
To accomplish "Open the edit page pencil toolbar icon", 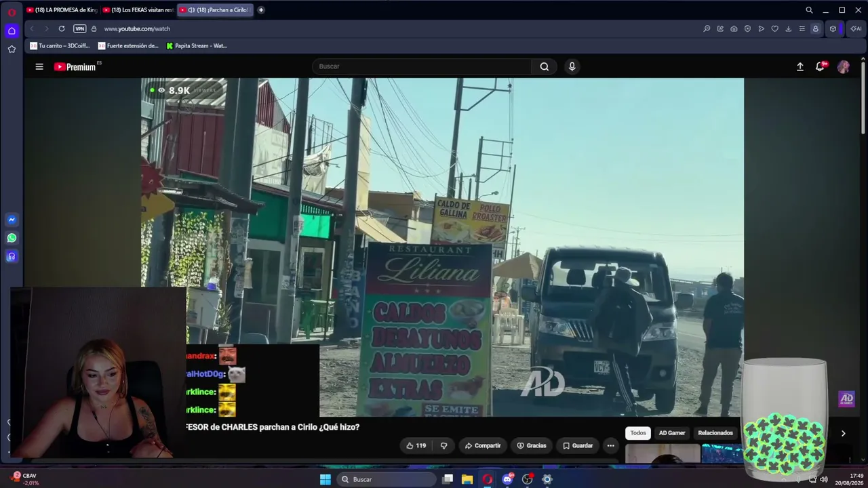I will click(x=720, y=28).
